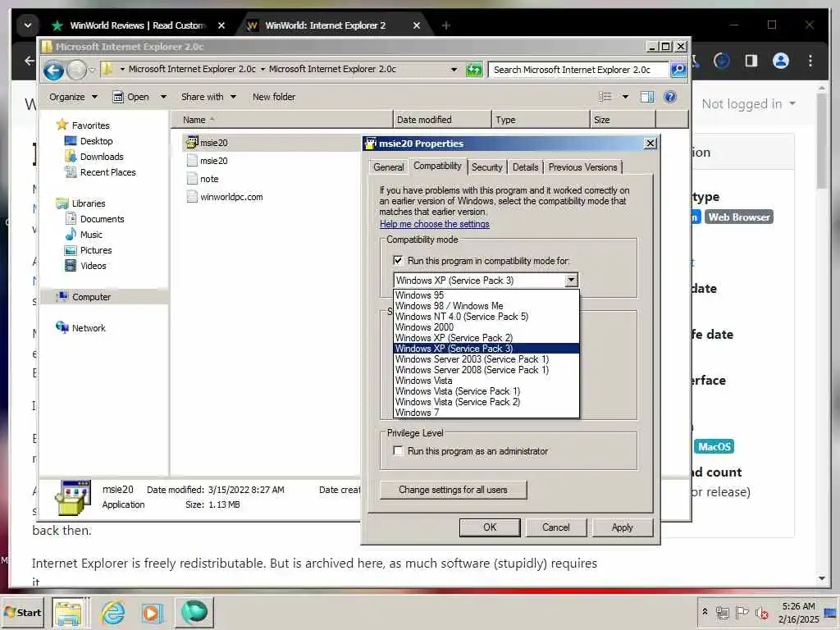The width and height of the screenshot is (840, 630).
Task: Click the Windows Media Player taskbar icon
Action: coord(152,612)
